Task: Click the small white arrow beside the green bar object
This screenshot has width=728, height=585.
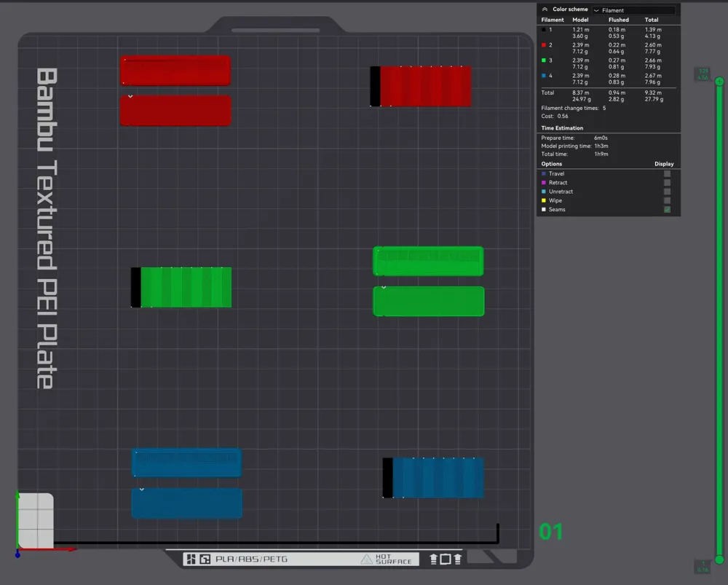Action: pyautogui.click(x=384, y=287)
